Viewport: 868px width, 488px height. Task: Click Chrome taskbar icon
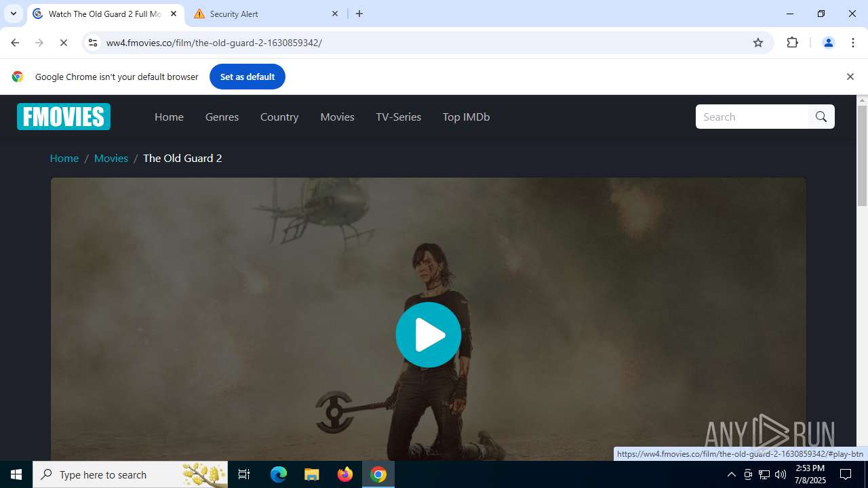coord(378,474)
